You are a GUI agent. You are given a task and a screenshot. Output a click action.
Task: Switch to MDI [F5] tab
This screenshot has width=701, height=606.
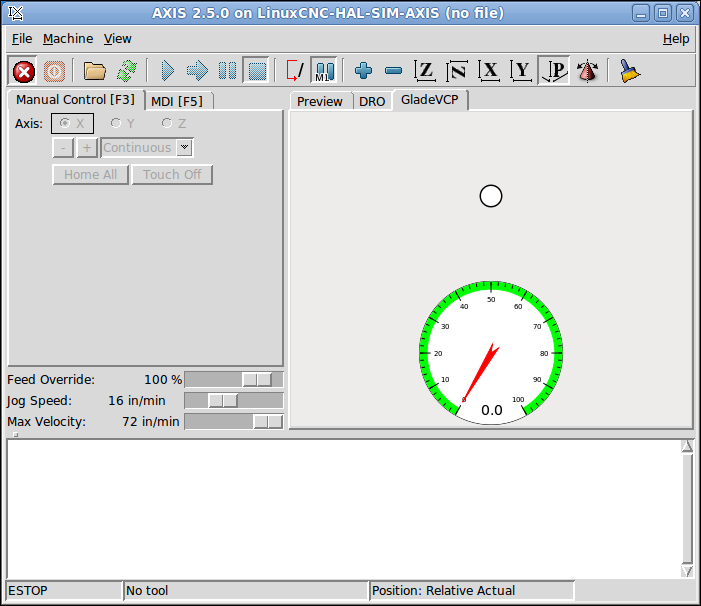click(x=177, y=101)
